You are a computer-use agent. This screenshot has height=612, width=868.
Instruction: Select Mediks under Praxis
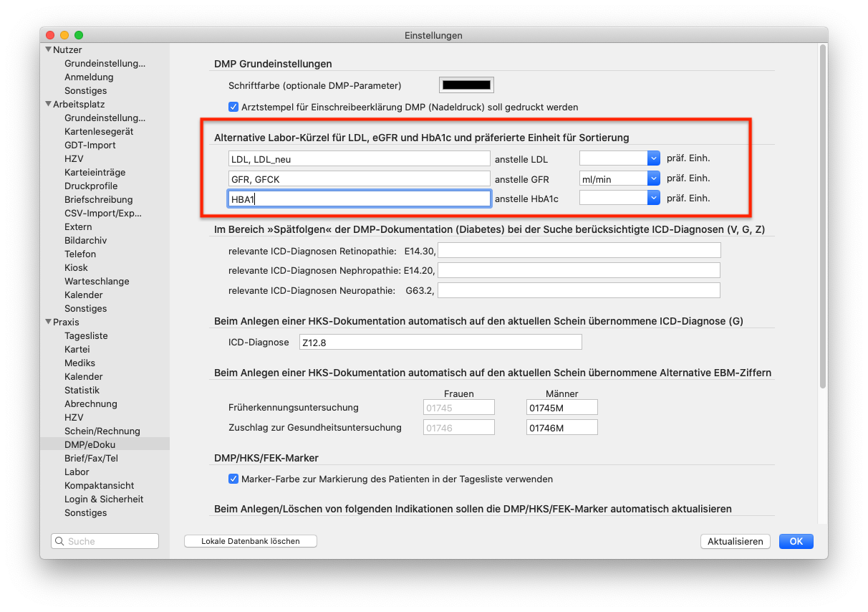pyautogui.click(x=79, y=363)
